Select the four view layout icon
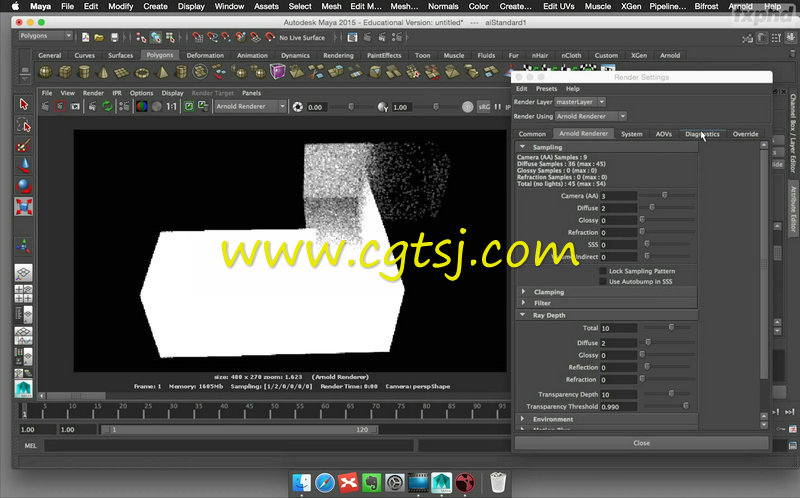This screenshot has height=498, width=800. pyautogui.click(x=23, y=293)
